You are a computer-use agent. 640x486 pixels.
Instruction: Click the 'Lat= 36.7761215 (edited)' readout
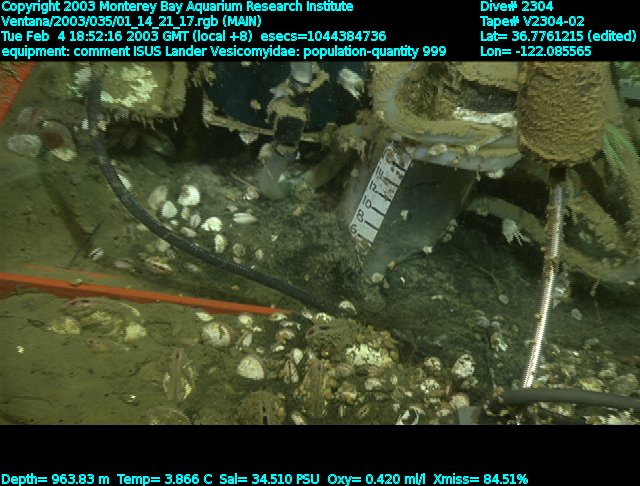point(558,36)
